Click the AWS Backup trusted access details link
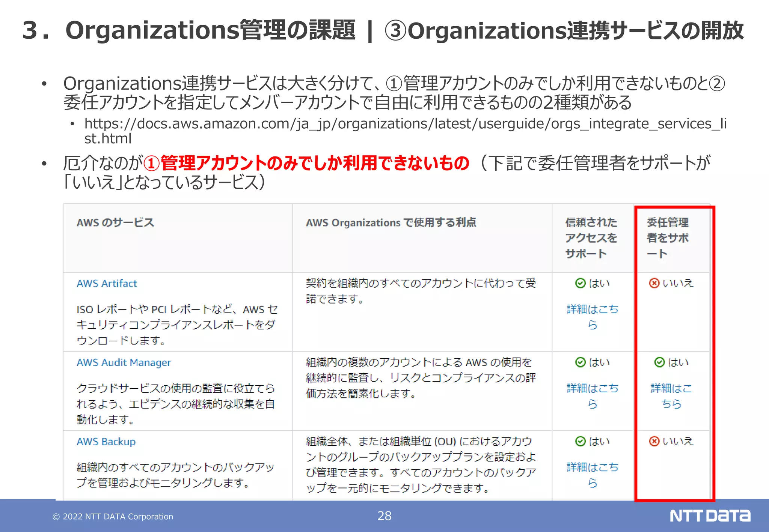 coord(593,475)
